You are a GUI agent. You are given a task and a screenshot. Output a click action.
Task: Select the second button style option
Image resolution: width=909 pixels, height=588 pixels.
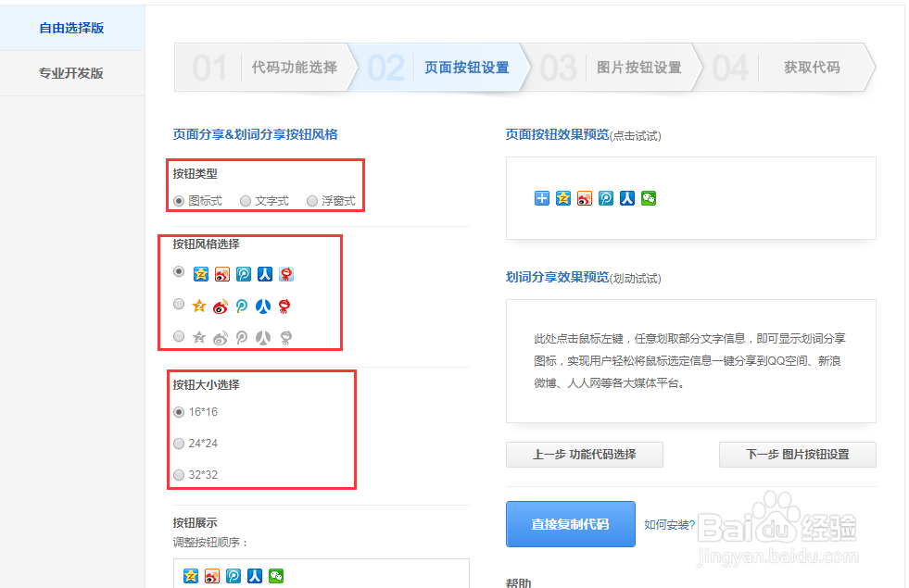[x=177, y=304]
